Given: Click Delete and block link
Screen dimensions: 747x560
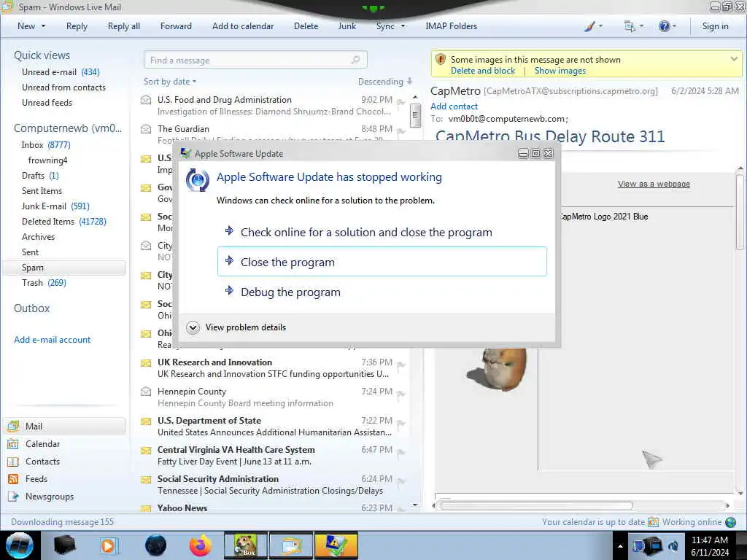Looking at the screenshot, I should click(483, 71).
